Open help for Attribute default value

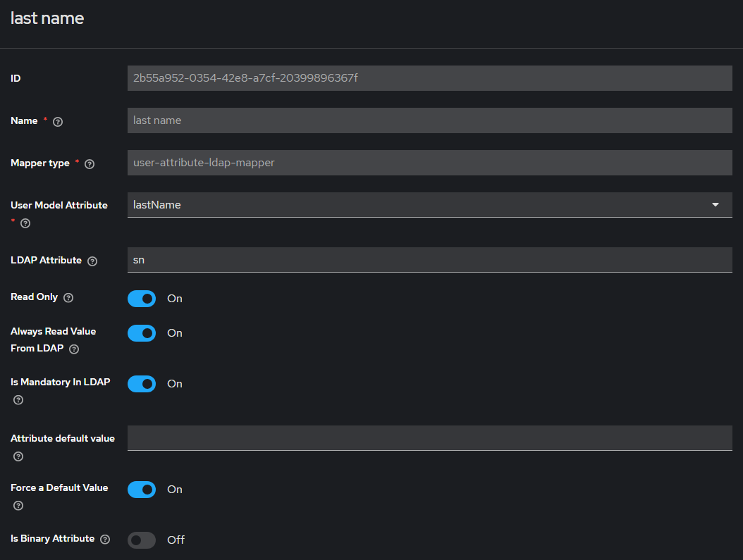[18, 456]
